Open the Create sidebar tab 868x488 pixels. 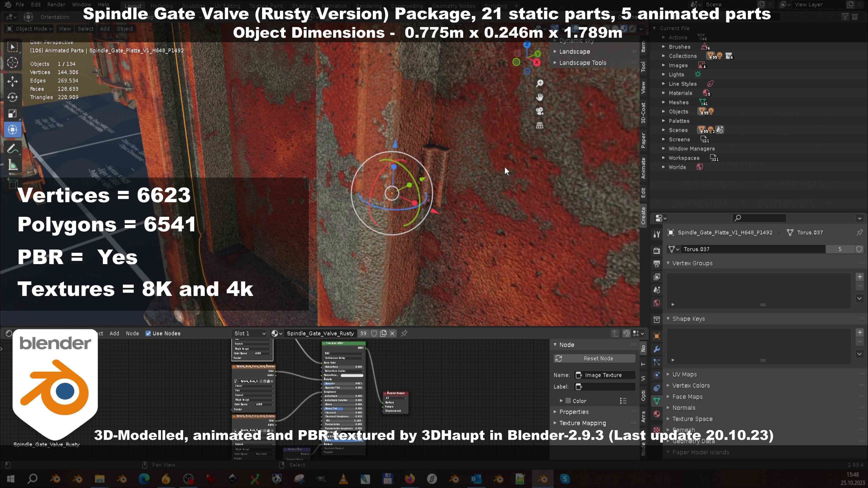click(x=643, y=216)
